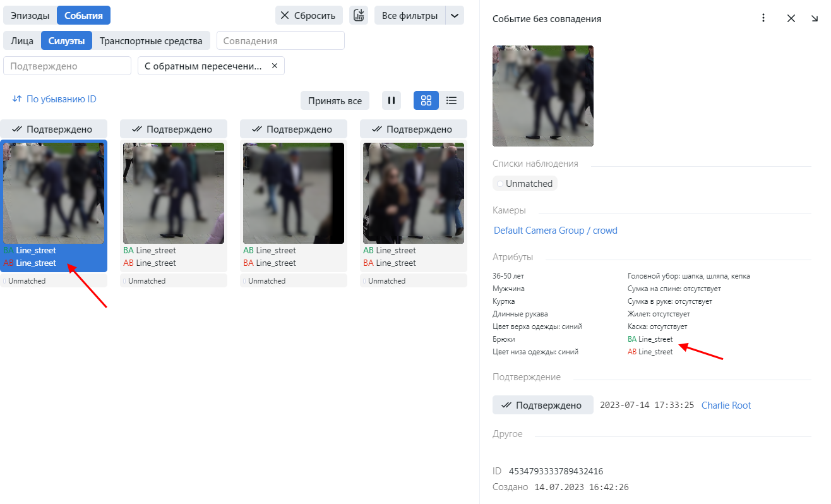Open the selected event thumbnail preview
The width and height of the screenshot is (831, 504).
(x=542, y=95)
